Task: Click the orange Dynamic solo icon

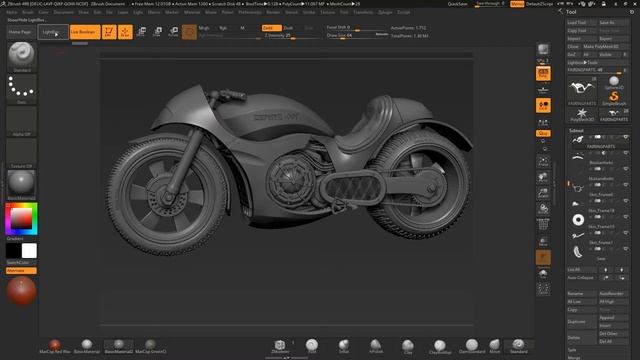Action: coord(543,258)
